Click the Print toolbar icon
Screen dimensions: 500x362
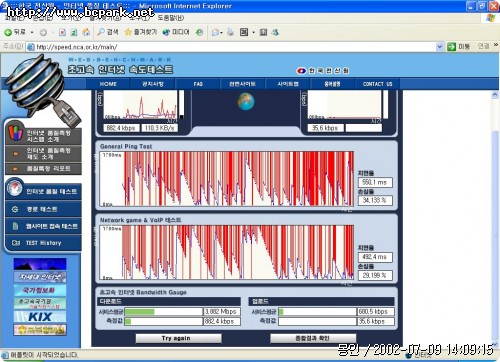point(230,32)
